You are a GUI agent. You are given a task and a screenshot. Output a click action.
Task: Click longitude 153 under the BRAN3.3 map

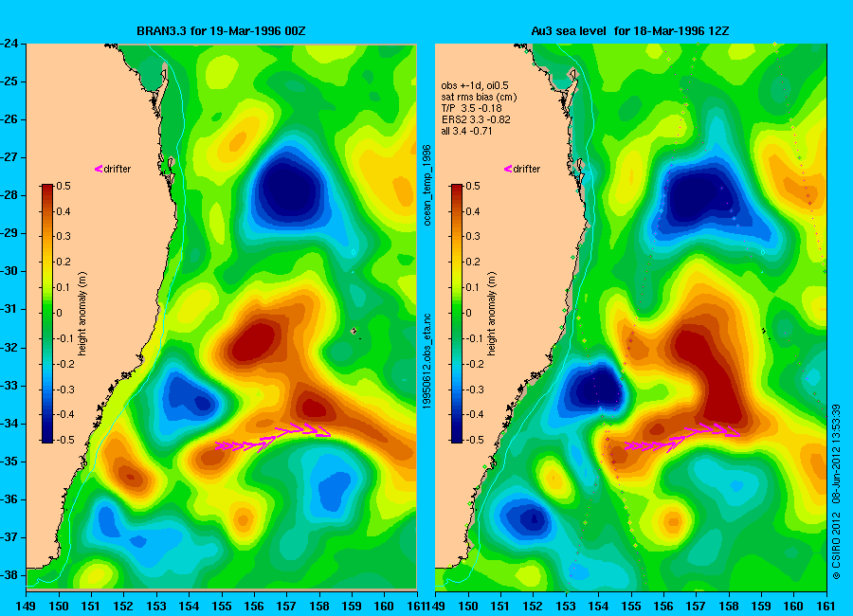[156, 607]
